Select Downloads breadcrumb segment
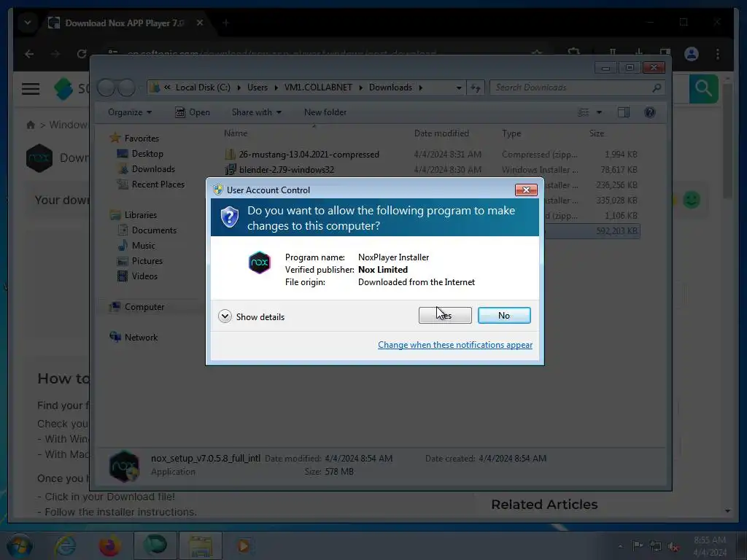Screen dimensions: 747x560 pos(390,87)
